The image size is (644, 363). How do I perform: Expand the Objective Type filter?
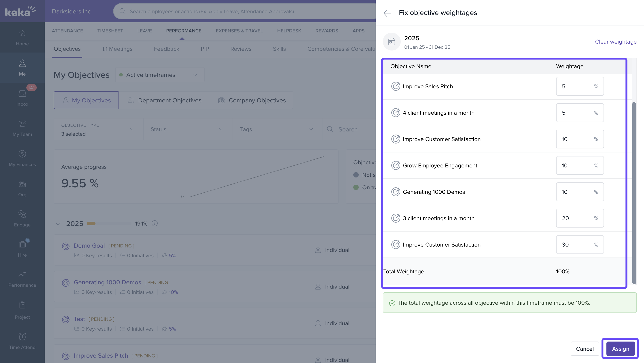click(98, 129)
